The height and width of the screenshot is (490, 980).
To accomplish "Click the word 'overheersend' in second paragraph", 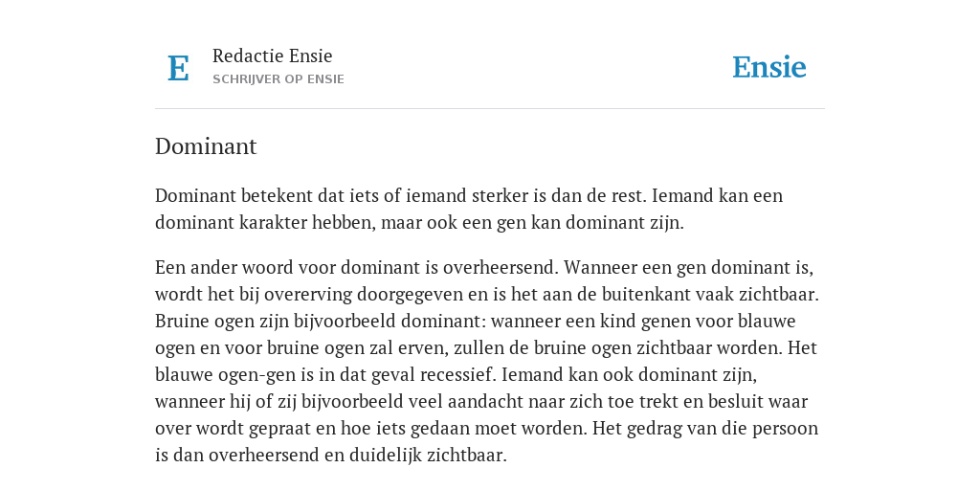I will point(501,268).
